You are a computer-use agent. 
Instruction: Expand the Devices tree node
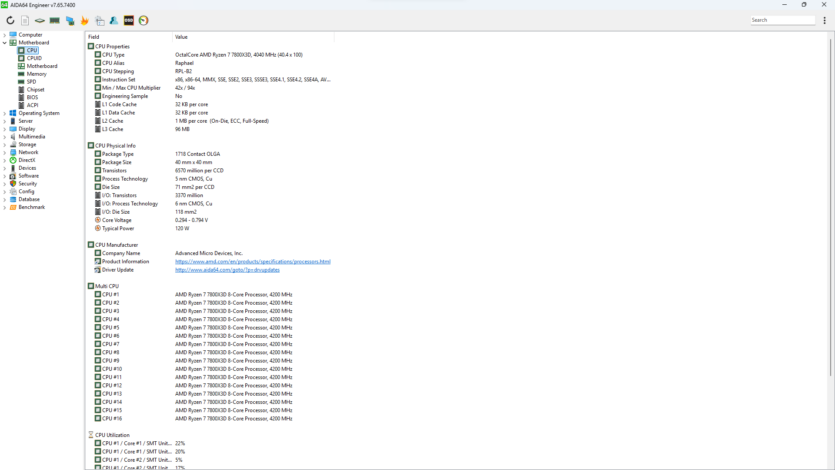(5, 168)
